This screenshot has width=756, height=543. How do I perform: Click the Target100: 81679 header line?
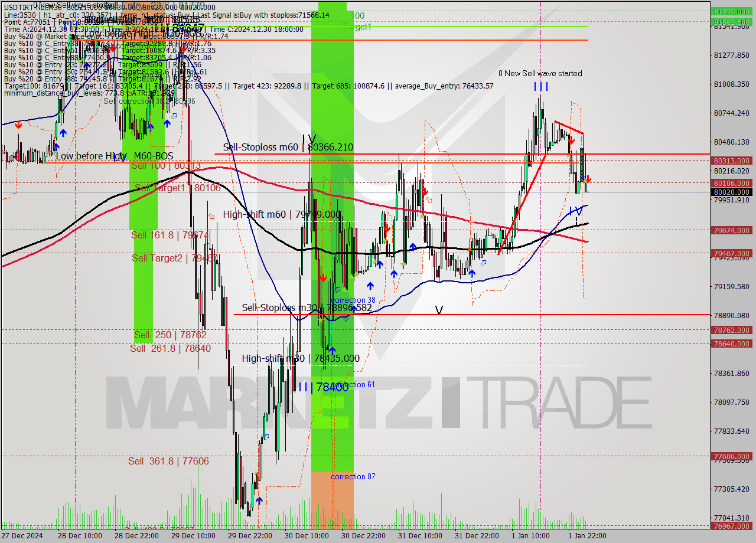(249, 86)
